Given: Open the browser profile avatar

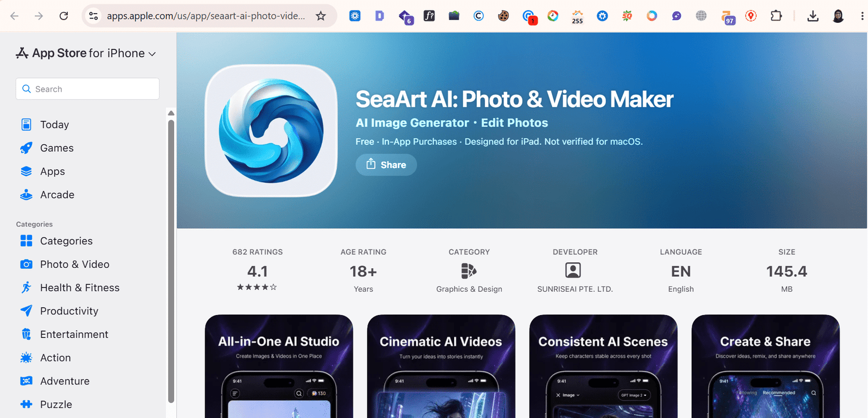Looking at the screenshot, I should [x=838, y=16].
